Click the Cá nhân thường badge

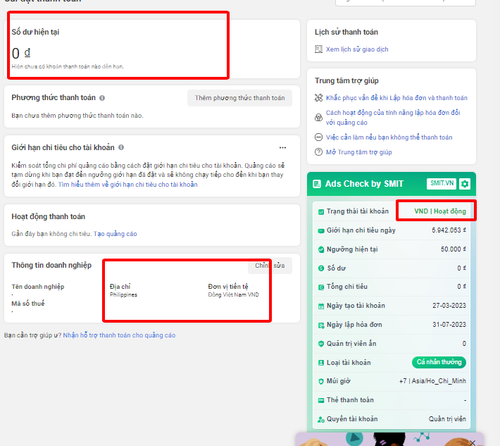pyautogui.click(x=439, y=362)
